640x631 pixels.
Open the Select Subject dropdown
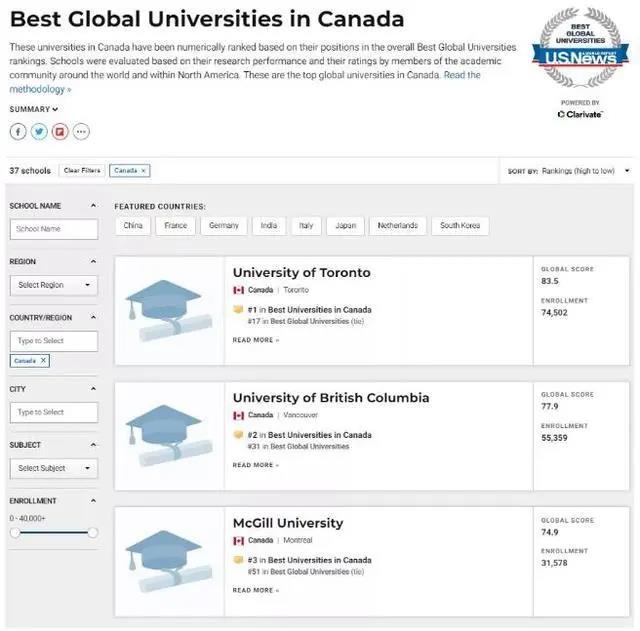pyautogui.click(x=54, y=468)
